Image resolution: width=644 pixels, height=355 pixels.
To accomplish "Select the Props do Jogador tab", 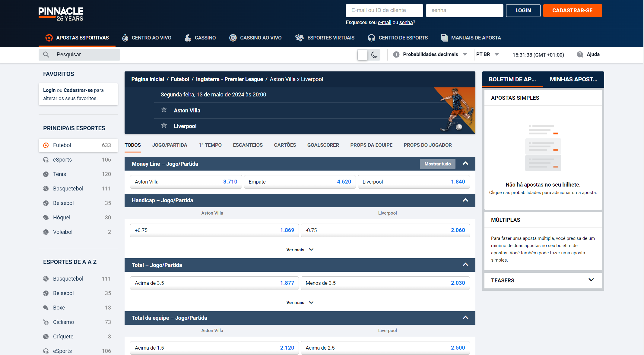I will pyautogui.click(x=427, y=145).
